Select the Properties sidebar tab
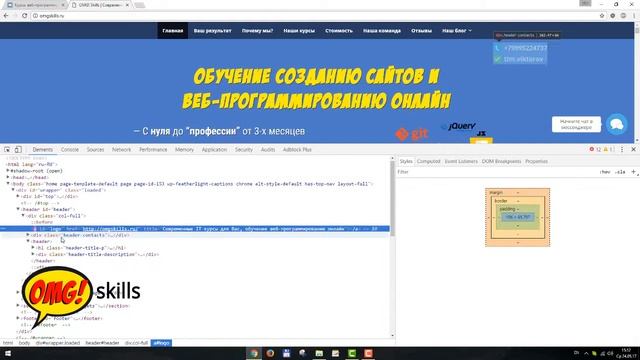 coord(536,161)
